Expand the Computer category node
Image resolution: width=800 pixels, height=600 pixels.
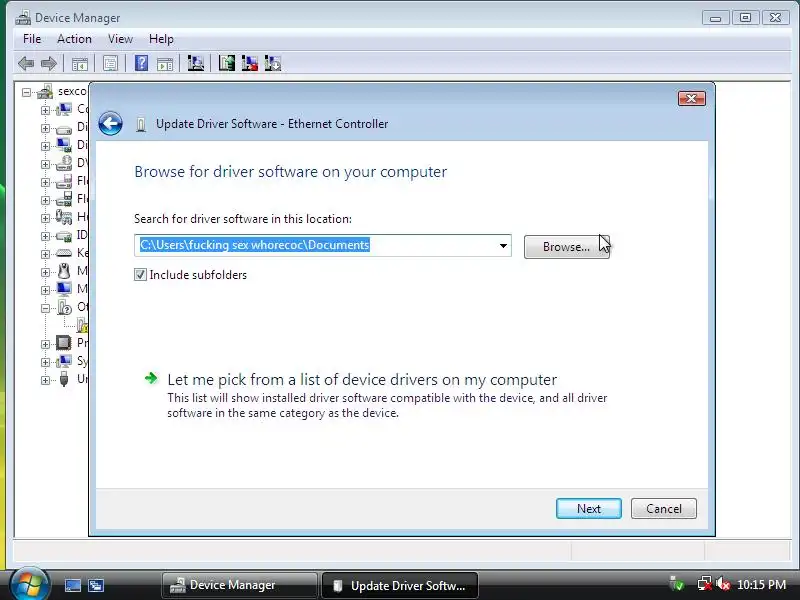[x=45, y=110]
